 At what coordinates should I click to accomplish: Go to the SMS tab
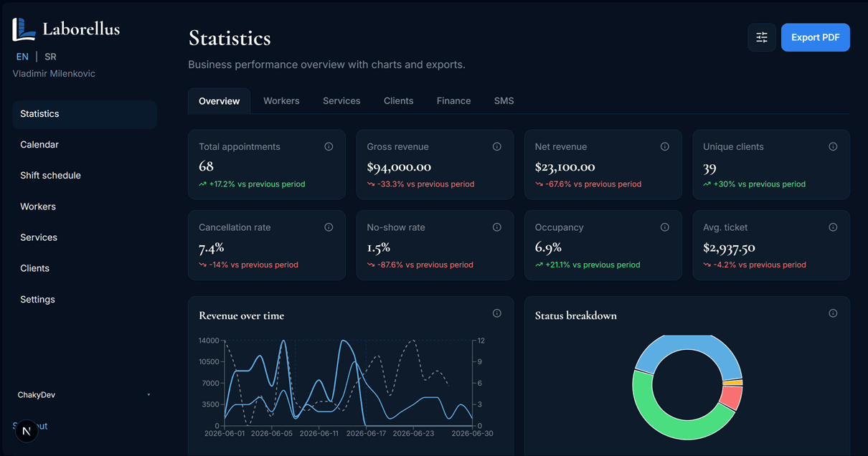coord(504,101)
